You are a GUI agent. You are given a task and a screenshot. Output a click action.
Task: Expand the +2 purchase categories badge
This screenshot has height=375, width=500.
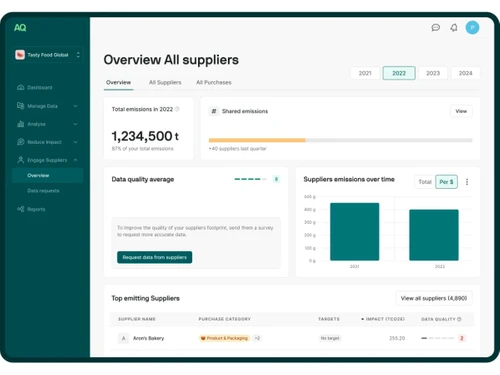(x=257, y=338)
